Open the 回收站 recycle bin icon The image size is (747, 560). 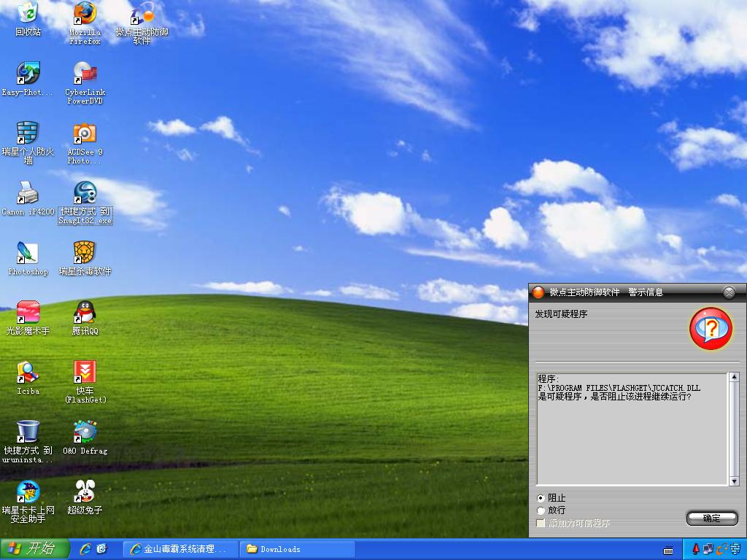(x=28, y=13)
